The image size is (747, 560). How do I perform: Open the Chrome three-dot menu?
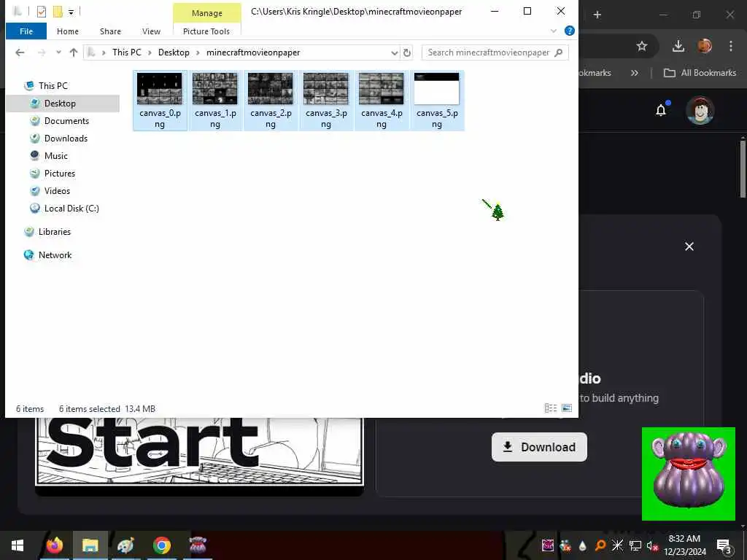[731, 46]
